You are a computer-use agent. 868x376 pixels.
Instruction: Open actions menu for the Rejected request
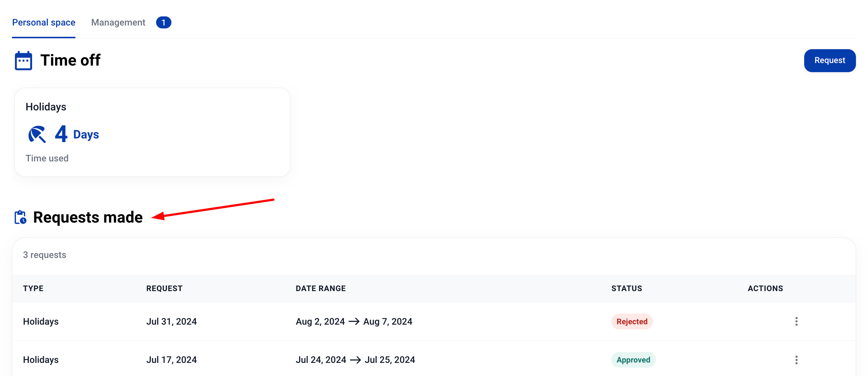[796, 321]
